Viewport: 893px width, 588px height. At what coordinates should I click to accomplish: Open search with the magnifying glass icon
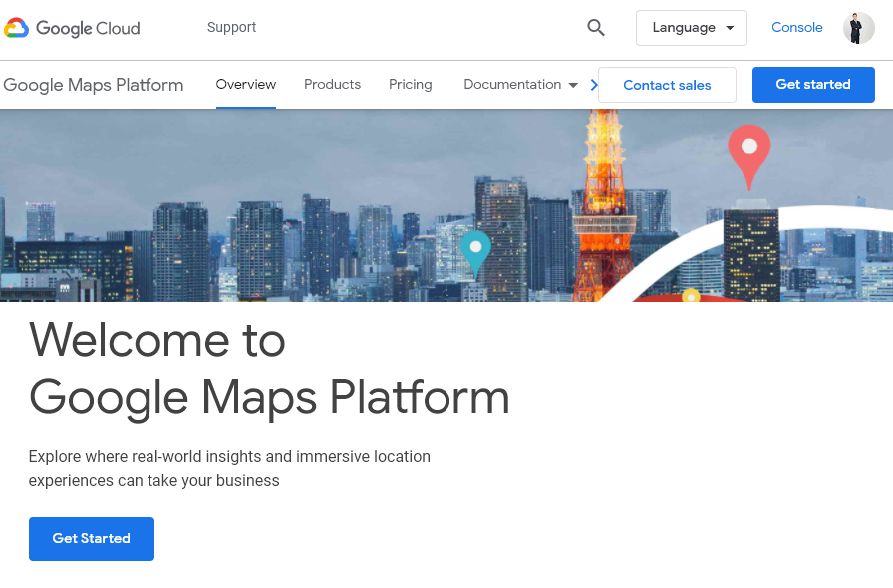pos(596,28)
